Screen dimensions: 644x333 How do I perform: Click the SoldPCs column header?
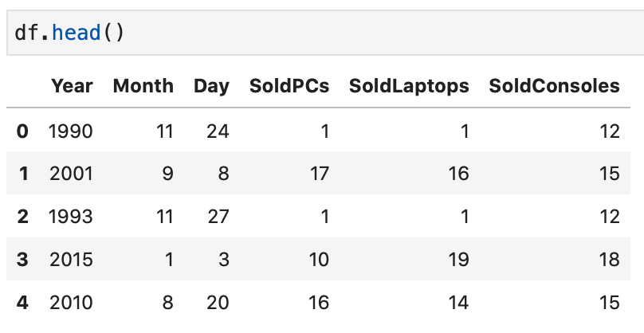pos(289,87)
